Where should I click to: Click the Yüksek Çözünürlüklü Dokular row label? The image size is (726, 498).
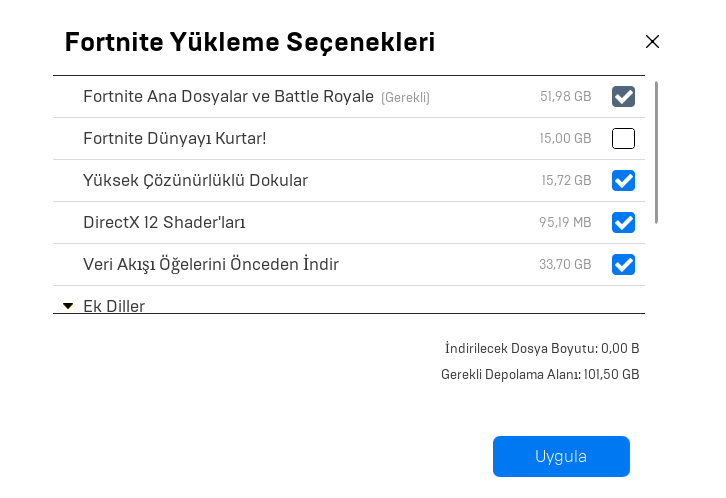point(195,181)
